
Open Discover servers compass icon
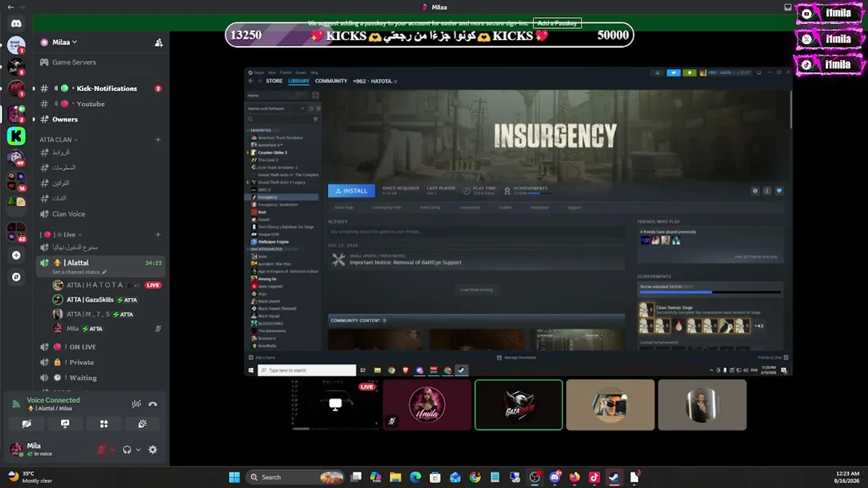click(16, 277)
